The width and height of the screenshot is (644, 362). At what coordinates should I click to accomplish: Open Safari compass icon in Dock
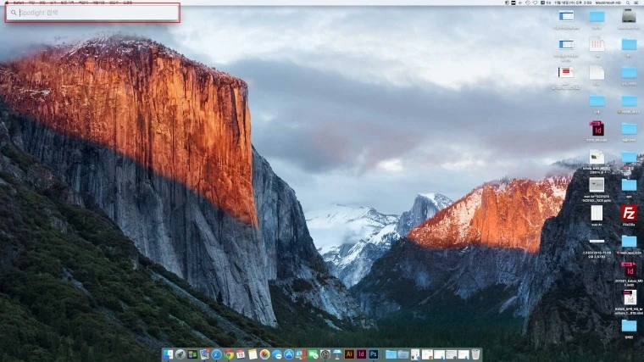pyautogui.click(x=216, y=354)
